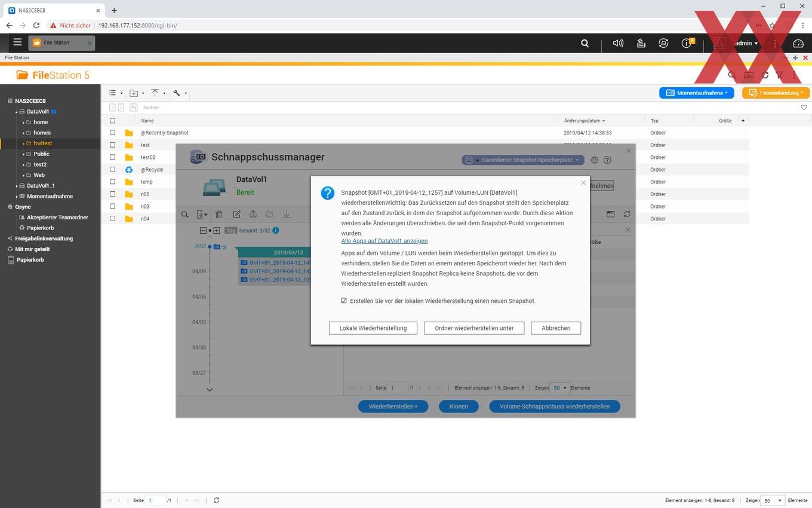Check the n03 folder row
The width and height of the screenshot is (812, 508).
pos(112,206)
